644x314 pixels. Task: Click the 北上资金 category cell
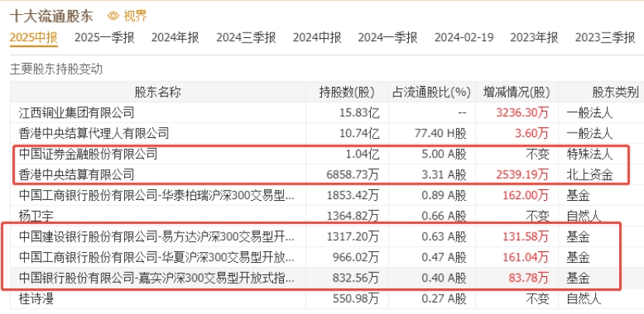pos(590,175)
